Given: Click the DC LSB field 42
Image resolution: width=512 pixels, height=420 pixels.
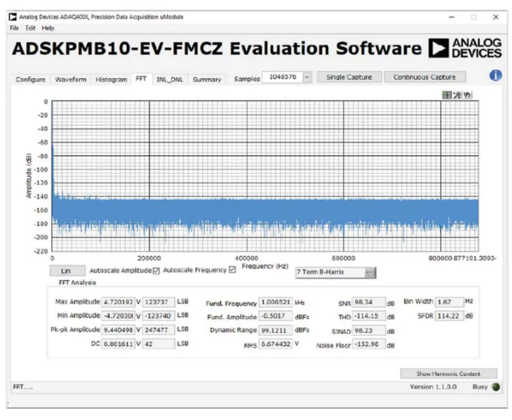Looking at the screenshot, I should [158, 344].
